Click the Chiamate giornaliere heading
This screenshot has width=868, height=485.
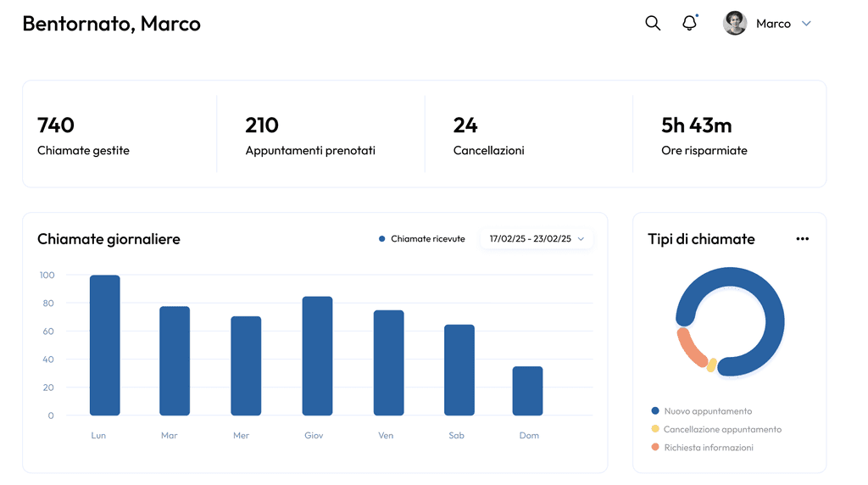[108, 239]
